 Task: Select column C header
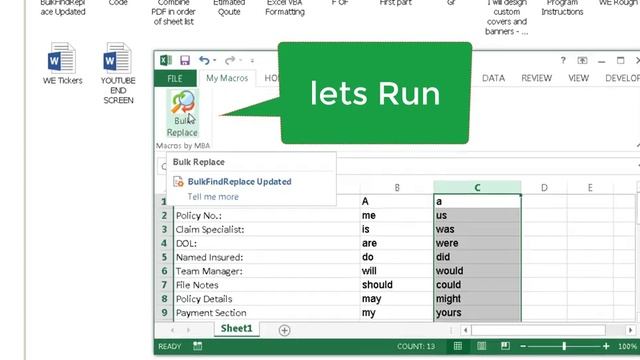[x=477, y=187]
